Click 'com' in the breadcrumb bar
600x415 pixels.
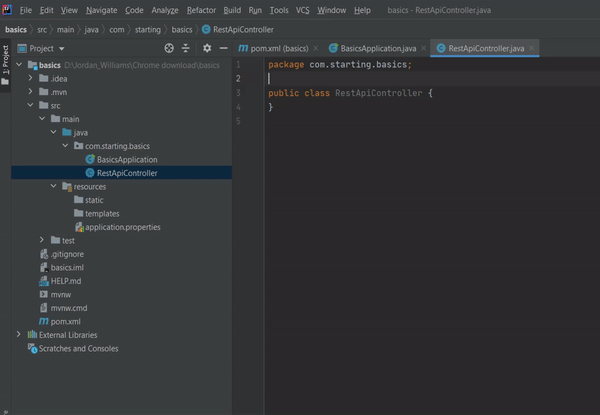point(117,30)
